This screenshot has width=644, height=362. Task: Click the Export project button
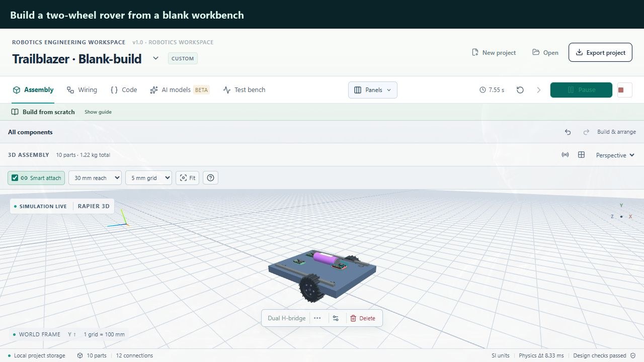(x=600, y=52)
